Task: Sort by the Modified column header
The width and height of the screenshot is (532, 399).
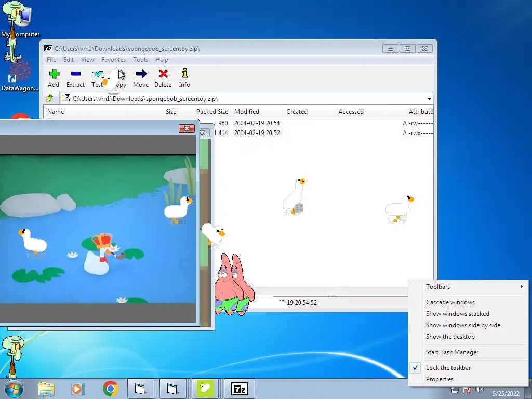Action: [x=257, y=112]
